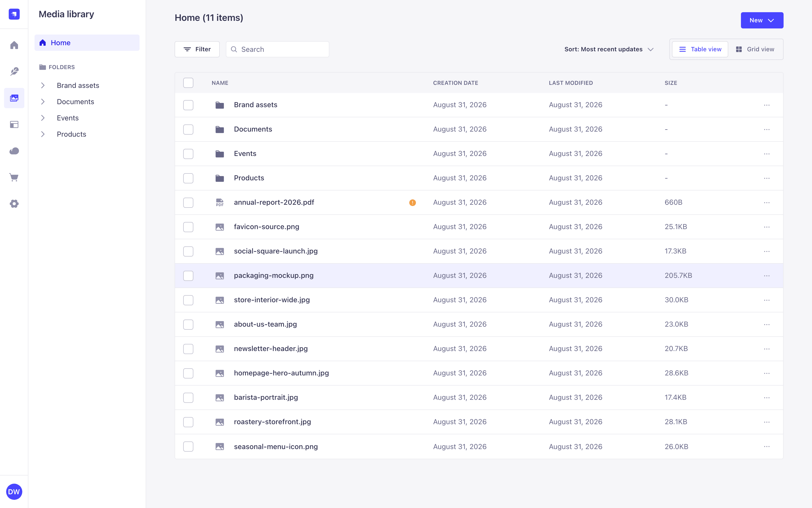Open the Media Library rail icon
This screenshot has width=812, height=508.
click(x=14, y=98)
